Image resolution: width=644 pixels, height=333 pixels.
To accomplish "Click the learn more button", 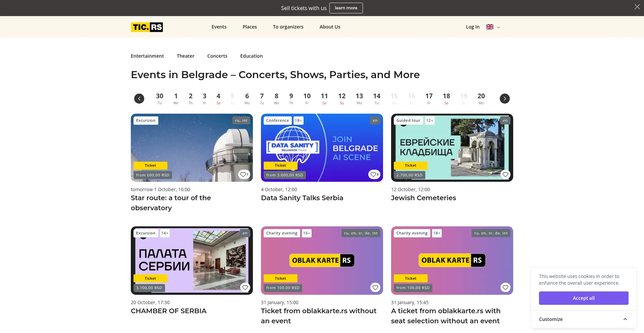I will pos(346,8).
